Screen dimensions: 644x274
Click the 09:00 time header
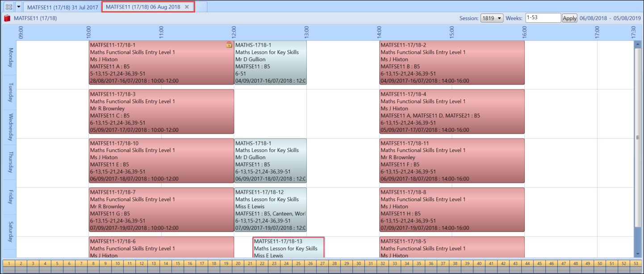(21, 32)
